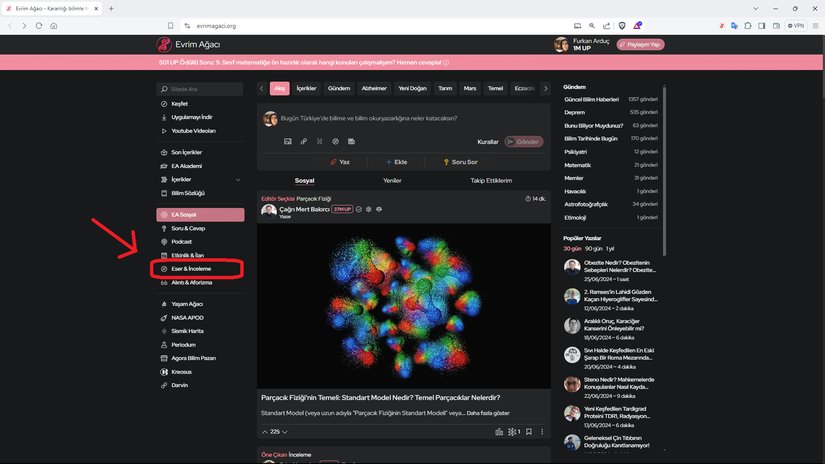The image size is (825, 464).
Task: Switch to the Yeniler feed tab
Action: (x=392, y=180)
